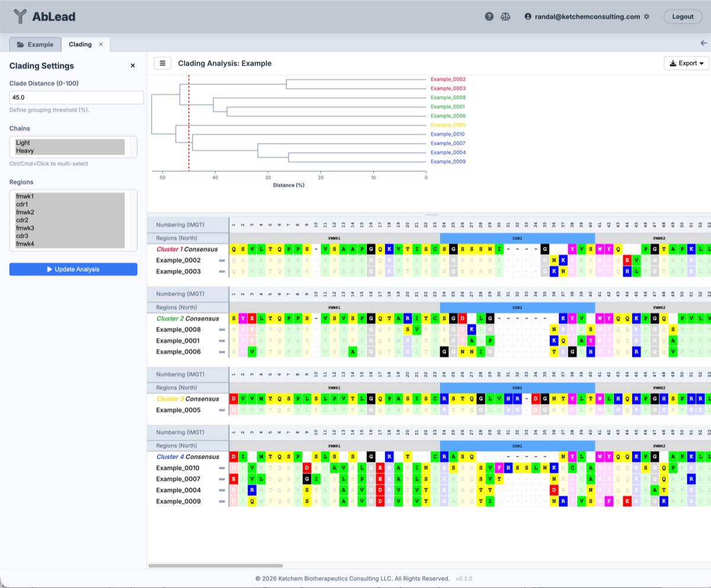Open the Export dropdown
The width and height of the screenshot is (711, 588).
(686, 63)
